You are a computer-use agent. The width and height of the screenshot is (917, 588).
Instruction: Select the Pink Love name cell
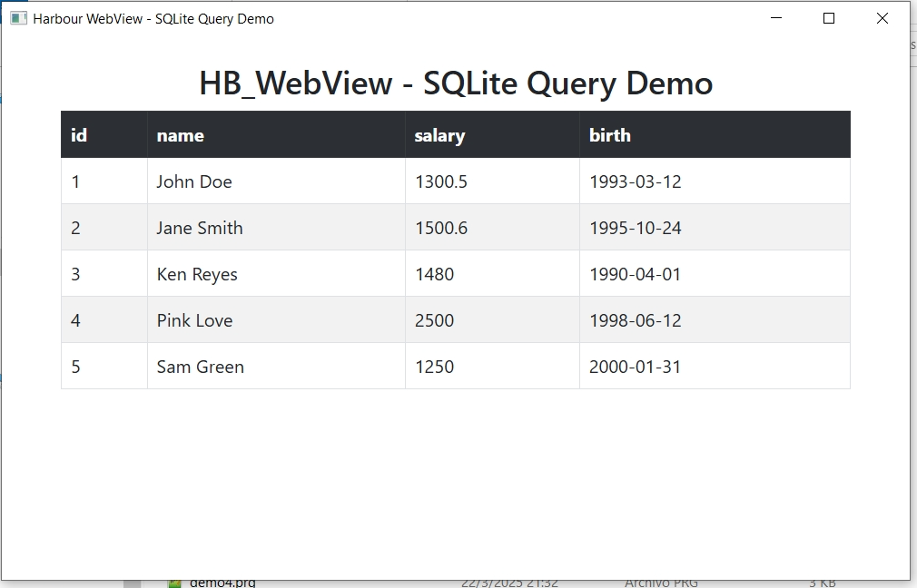point(194,320)
